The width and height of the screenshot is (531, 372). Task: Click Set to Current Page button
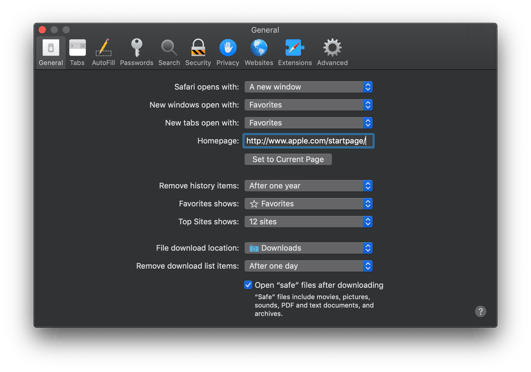288,159
